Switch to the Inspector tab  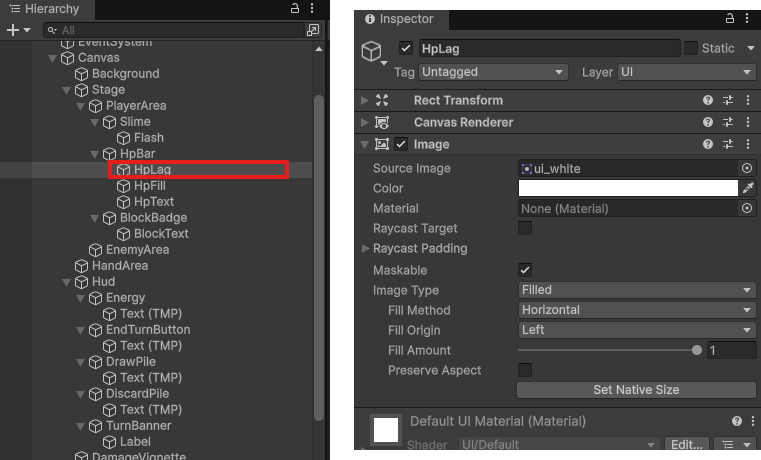click(x=401, y=19)
